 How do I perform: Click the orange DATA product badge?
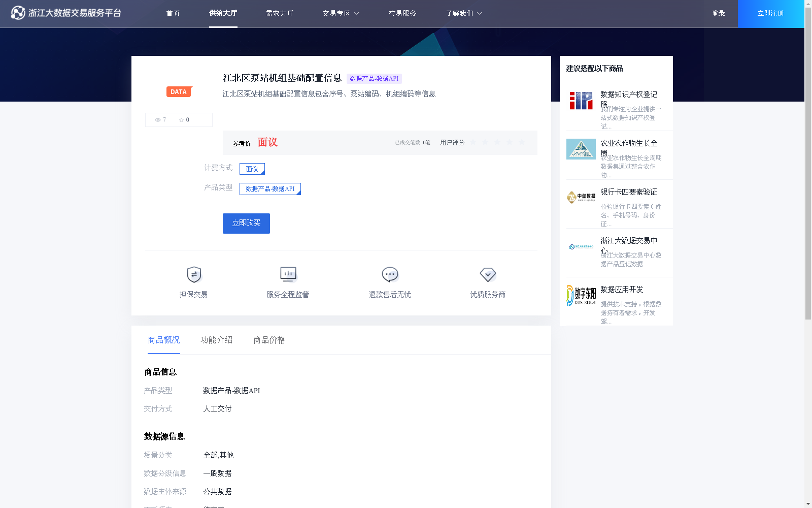(x=179, y=91)
